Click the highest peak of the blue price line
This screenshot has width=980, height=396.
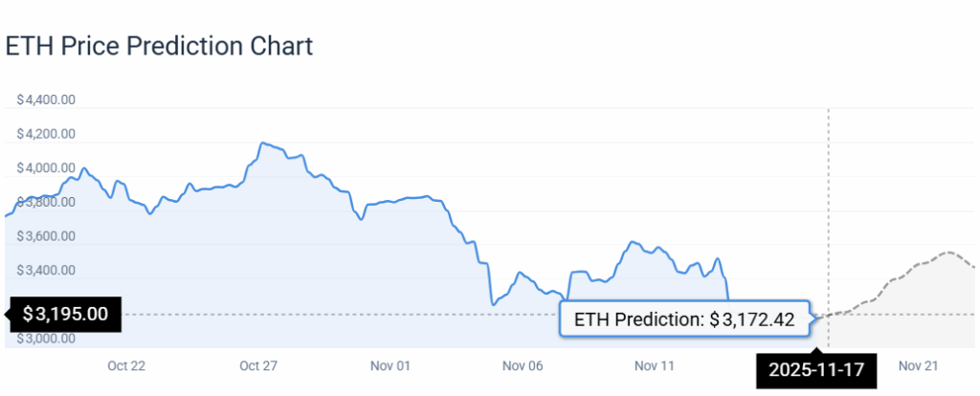tap(261, 143)
